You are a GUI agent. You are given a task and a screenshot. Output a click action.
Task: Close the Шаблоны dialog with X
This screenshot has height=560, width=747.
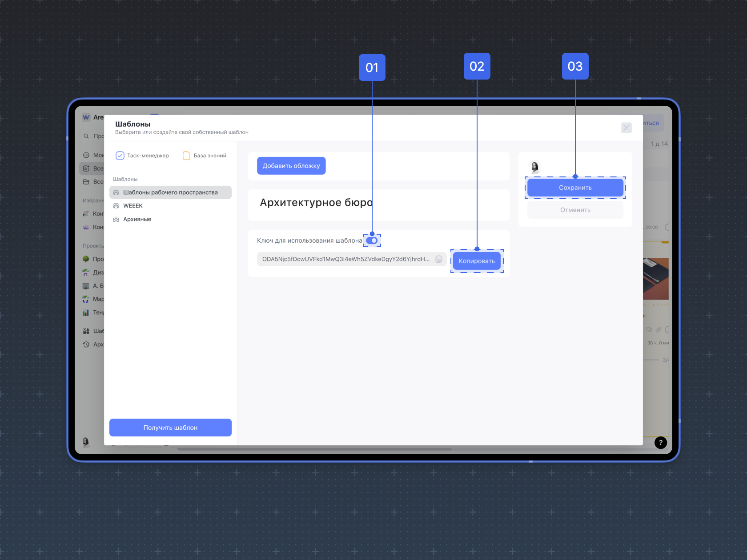point(626,128)
